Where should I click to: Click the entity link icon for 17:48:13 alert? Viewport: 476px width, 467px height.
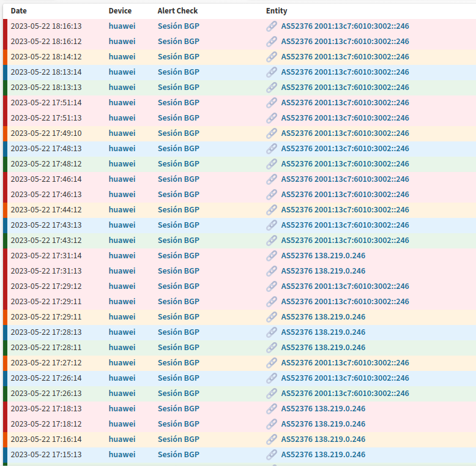(x=272, y=149)
